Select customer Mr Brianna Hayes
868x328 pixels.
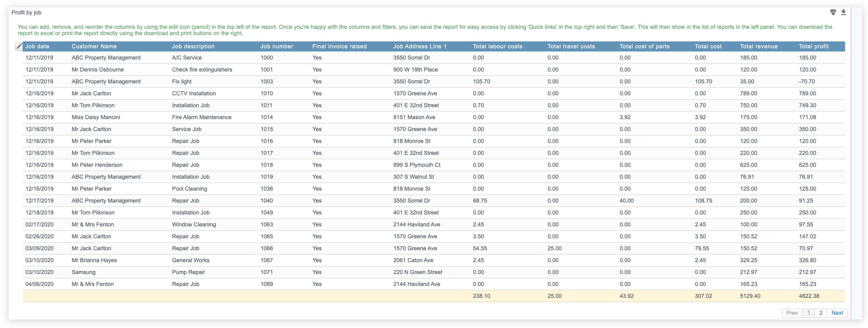(94, 260)
